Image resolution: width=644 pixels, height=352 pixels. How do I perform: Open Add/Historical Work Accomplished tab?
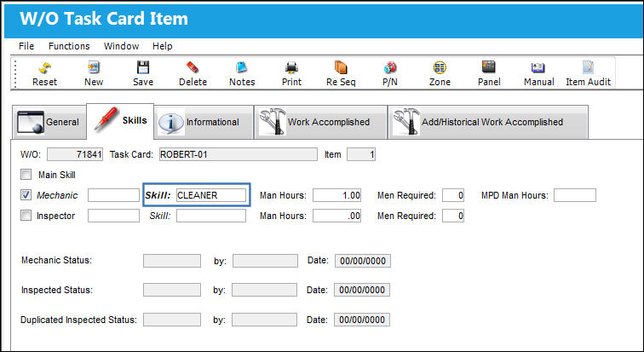pyautogui.click(x=488, y=122)
